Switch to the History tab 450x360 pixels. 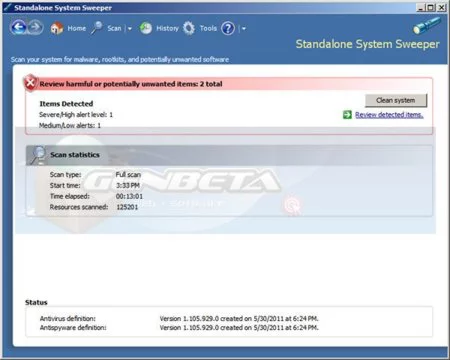tap(167, 28)
